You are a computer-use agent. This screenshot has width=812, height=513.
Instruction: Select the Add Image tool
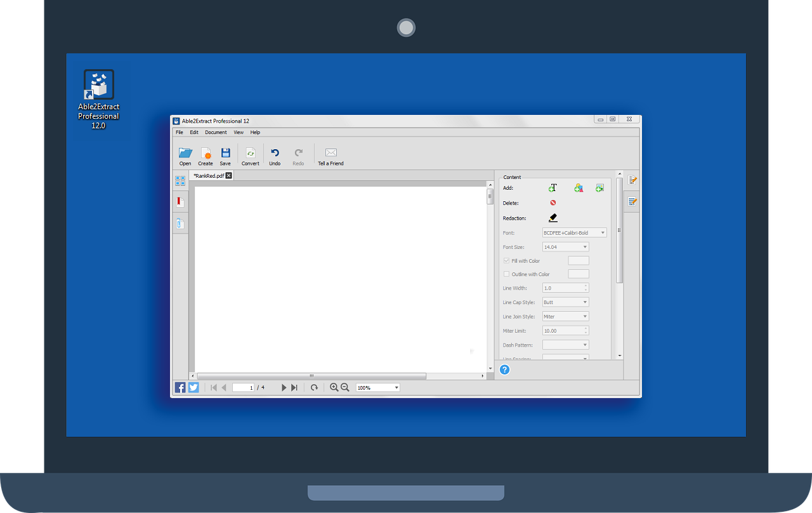[x=599, y=188]
